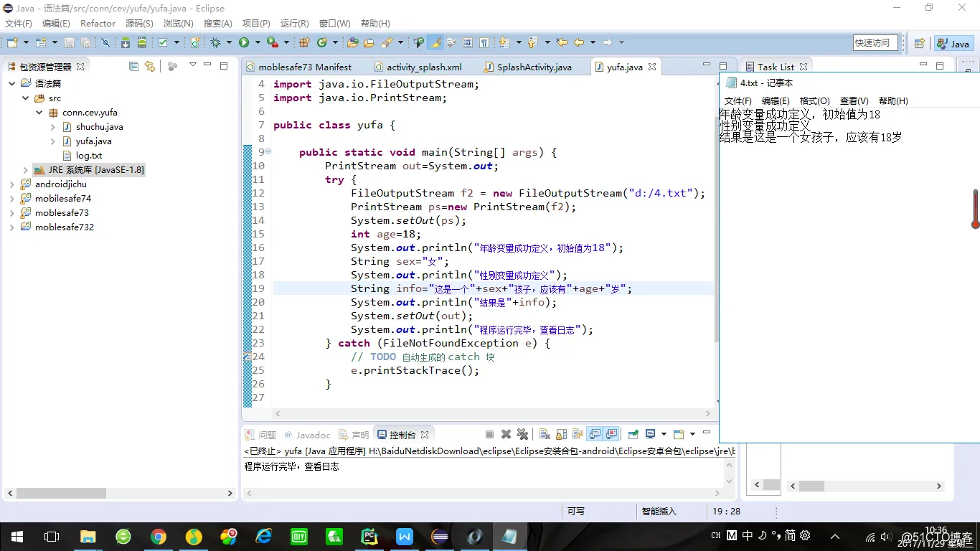This screenshot has height=551, width=980.
Task: Click the New file wizard icon
Action: [12, 42]
